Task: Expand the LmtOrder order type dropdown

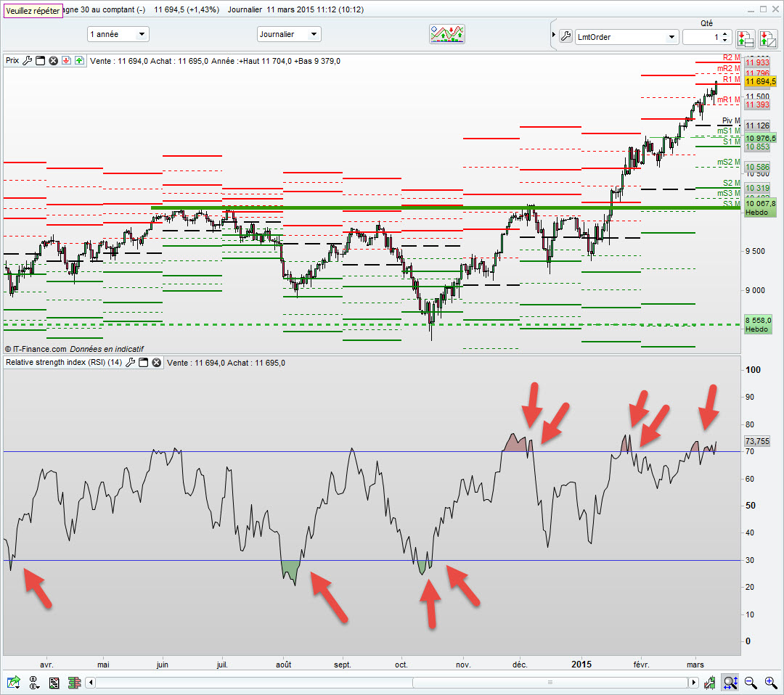Action: coord(626,37)
